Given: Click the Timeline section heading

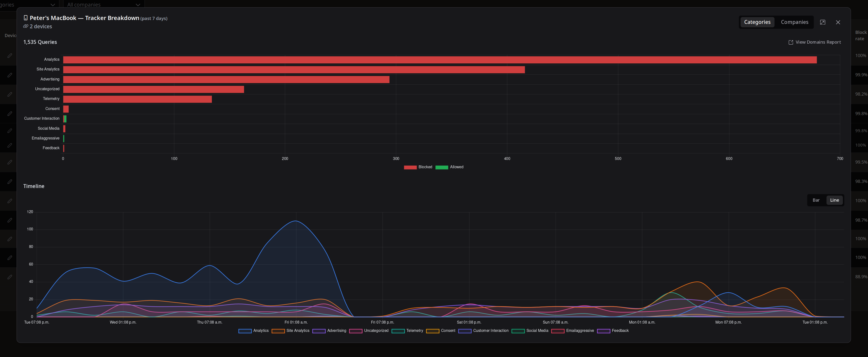Looking at the screenshot, I should [34, 186].
